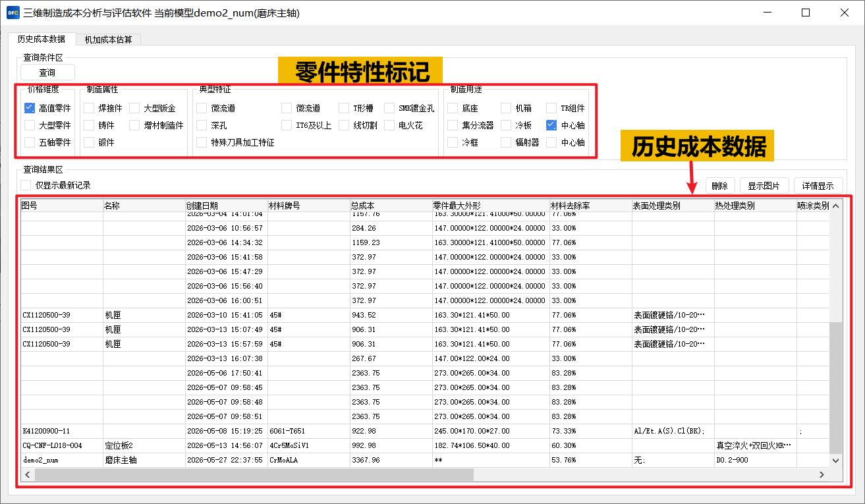This screenshot has height=504, width=865.
Task: Click the vertical scrollbar down arrow
Action: coord(835,461)
